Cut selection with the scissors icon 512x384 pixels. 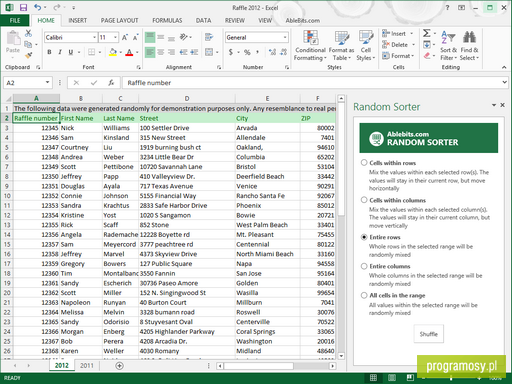28,33
